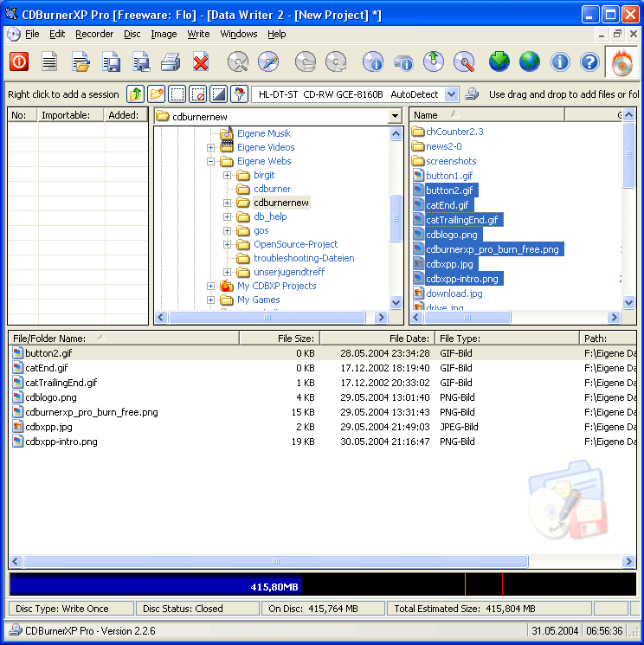Click the vertical scrollbar thumb of the folder tree
644x645 pixels.
[x=396, y=218]
